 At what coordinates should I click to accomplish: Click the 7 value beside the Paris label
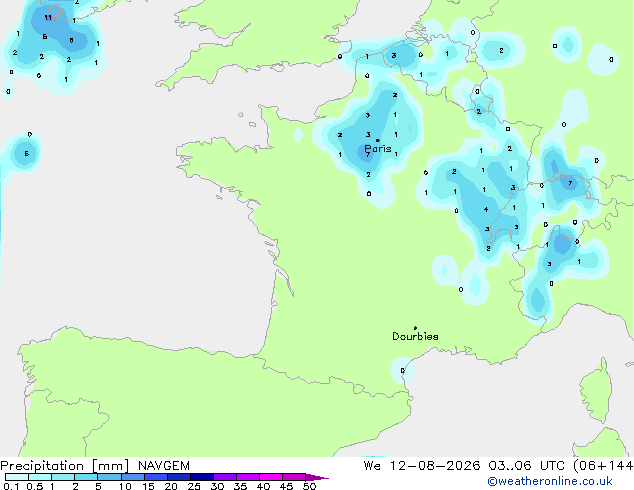[x=368, y=154]
